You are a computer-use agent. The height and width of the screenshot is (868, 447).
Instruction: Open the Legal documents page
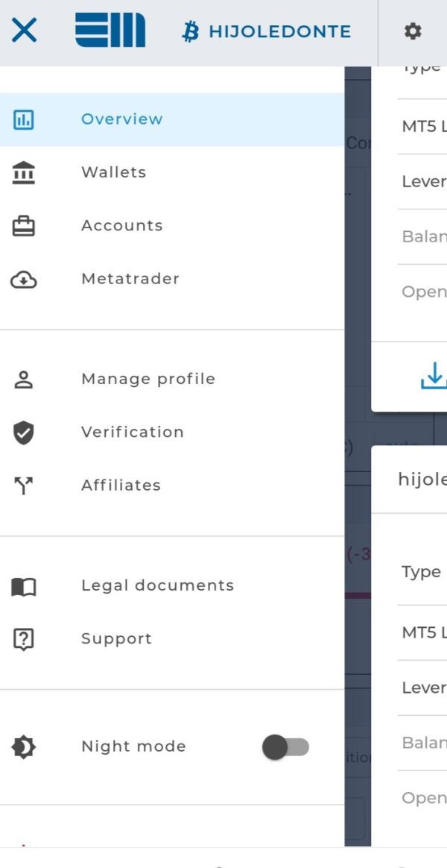[x=157, y=585]
